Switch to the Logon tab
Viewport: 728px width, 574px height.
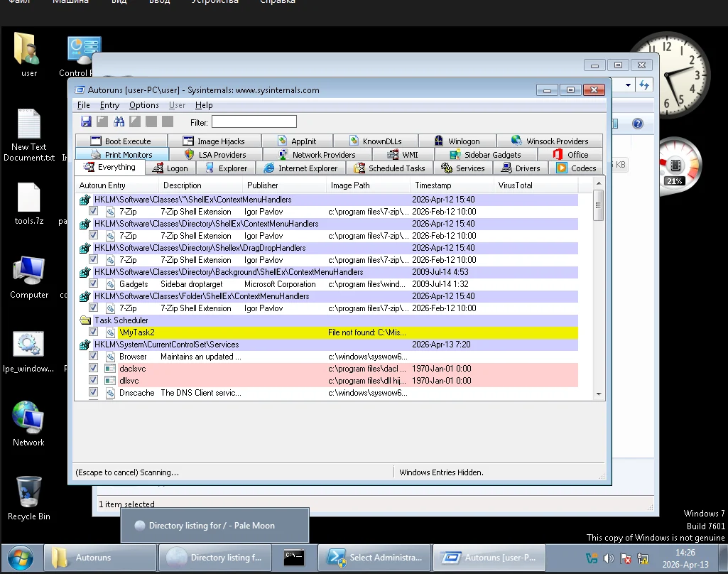coord(170,168)
